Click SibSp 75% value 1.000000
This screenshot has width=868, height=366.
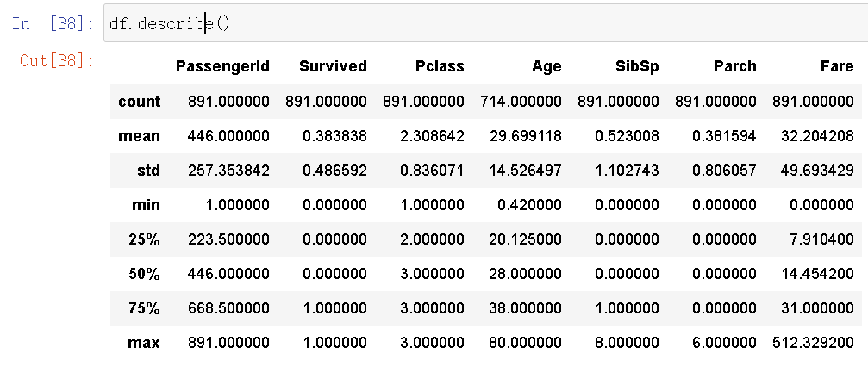(x=627, y=308)
